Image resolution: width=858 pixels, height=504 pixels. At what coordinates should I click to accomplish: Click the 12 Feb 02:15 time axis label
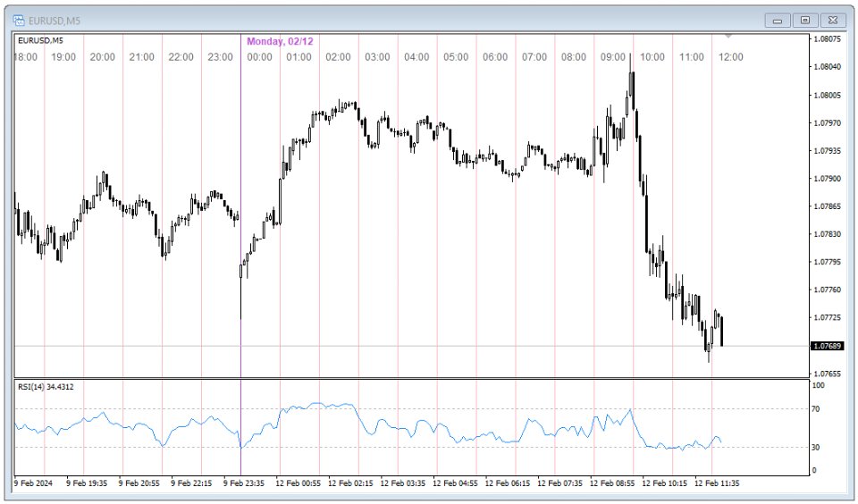(x=351, y=483)
